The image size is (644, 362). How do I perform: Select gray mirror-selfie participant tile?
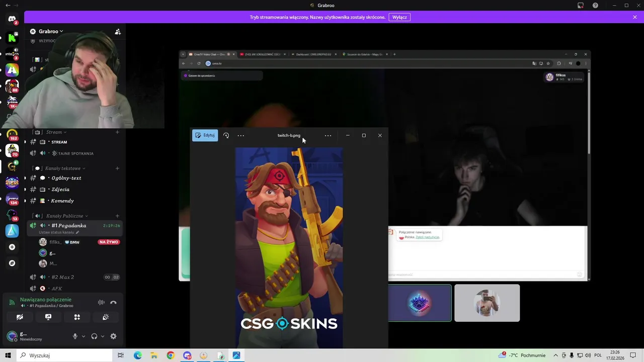[x=487, y=303]
